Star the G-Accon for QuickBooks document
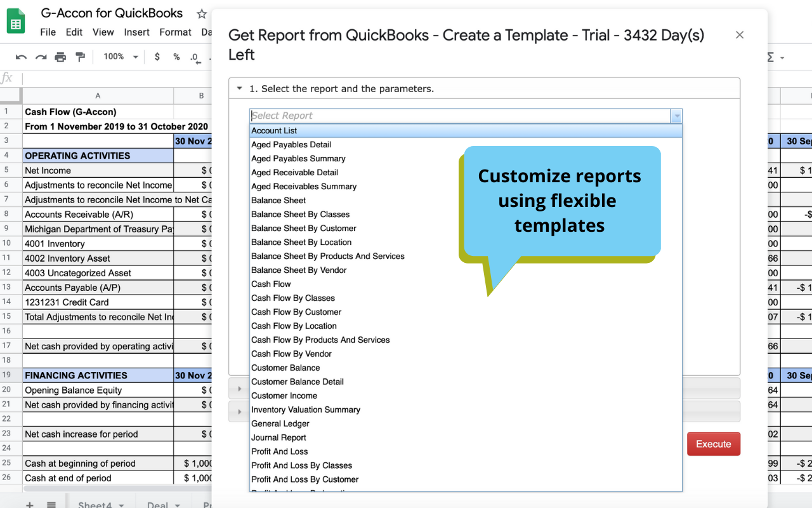Screen dimensions: 812x508 coord(201,14)
